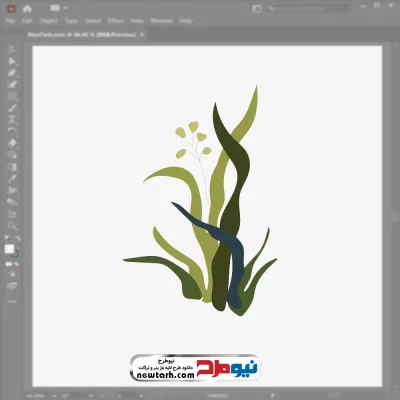Viewport: 400px width, 400px height.
Task: Click the white Fill color swatch
Action: 9,249
